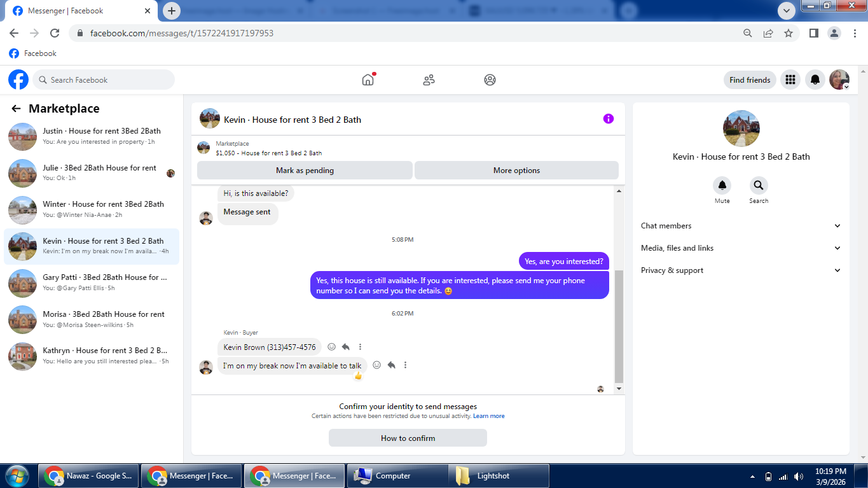The width and height of the screenshot is (868, 488).
Task: Open Julie 3Bed 2Bath conversation
Action: (92, 173)
